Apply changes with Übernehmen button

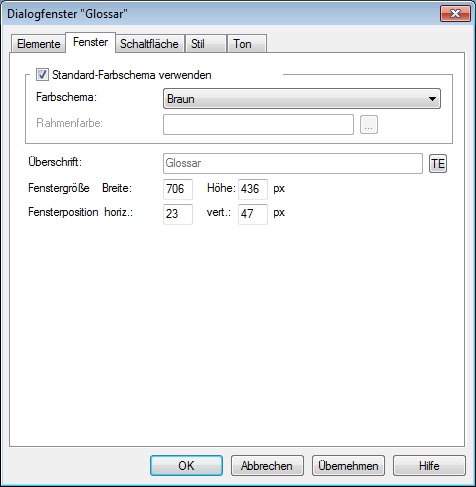coord(348,466)
